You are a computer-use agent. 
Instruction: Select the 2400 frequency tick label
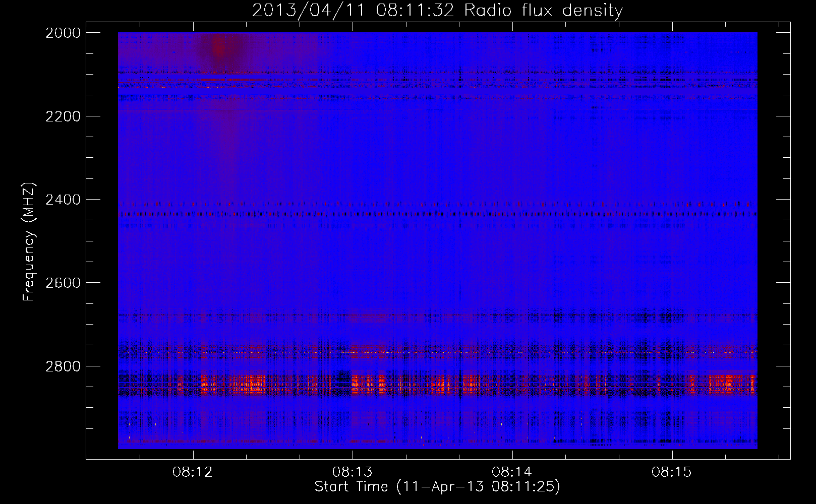point(63,200)
